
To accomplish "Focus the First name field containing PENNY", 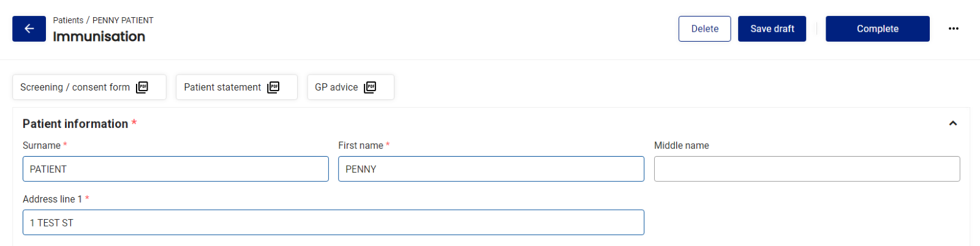I will (x=491, y=169).
